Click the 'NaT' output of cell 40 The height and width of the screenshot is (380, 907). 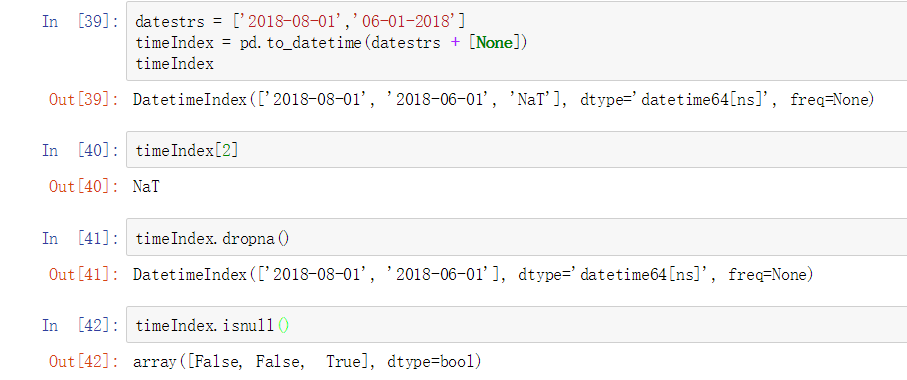146,187
